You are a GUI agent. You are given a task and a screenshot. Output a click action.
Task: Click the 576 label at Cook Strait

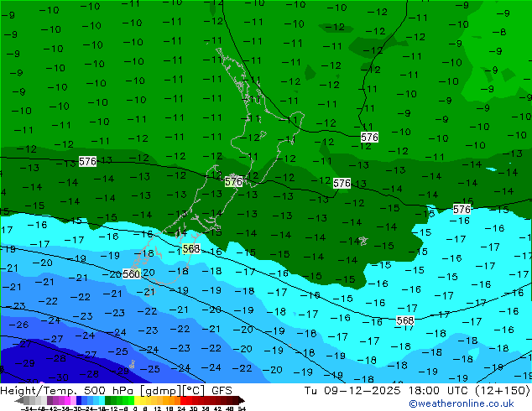click(x=234, y=182)
